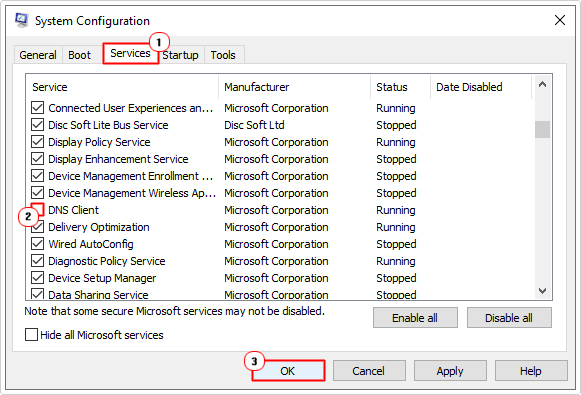Select Diagnostic Policy Service name

[107, 261]
